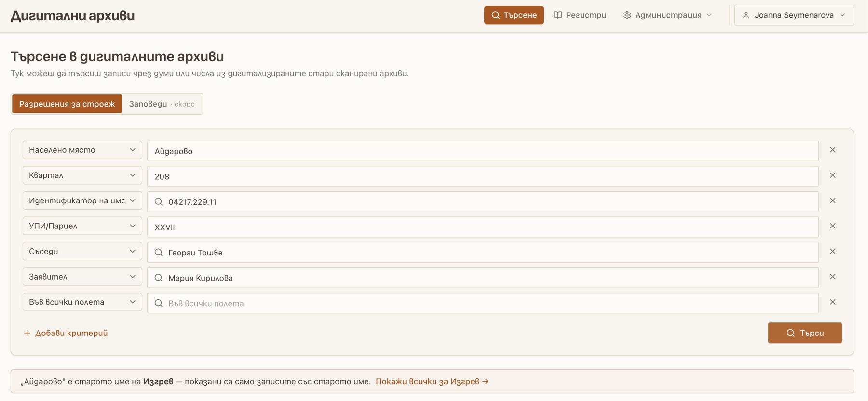Delete the Във всички полета criterion
The image size is (868, 401).
coord(832,302)
